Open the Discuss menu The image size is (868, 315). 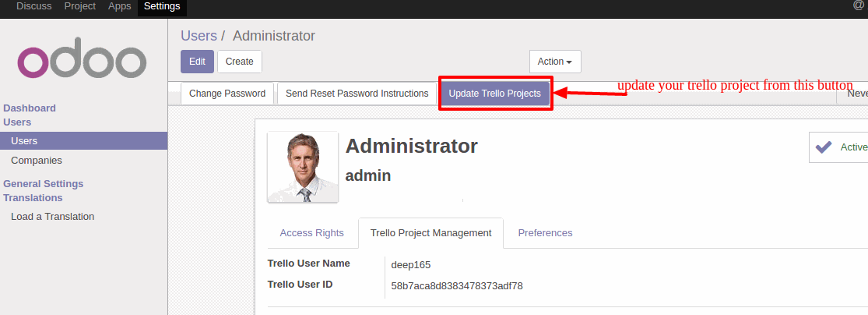(33, 7)
